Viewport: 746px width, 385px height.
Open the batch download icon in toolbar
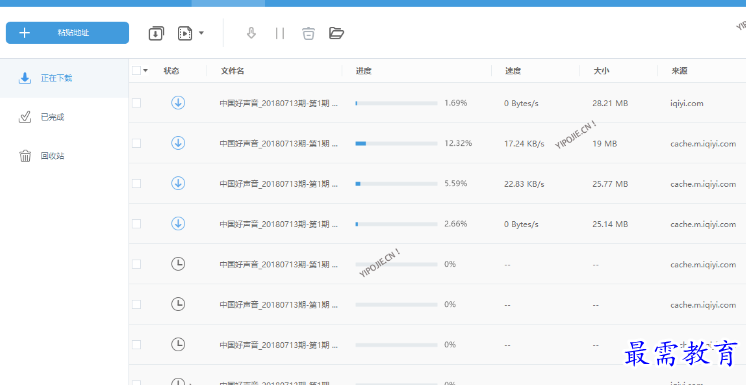pos(156,33)
